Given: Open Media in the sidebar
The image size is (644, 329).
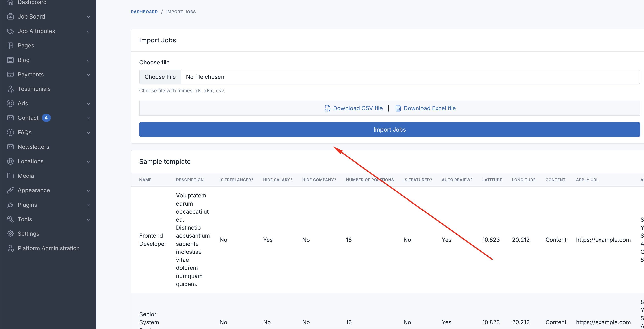Looking at the screenshot, I should (48, 176).
